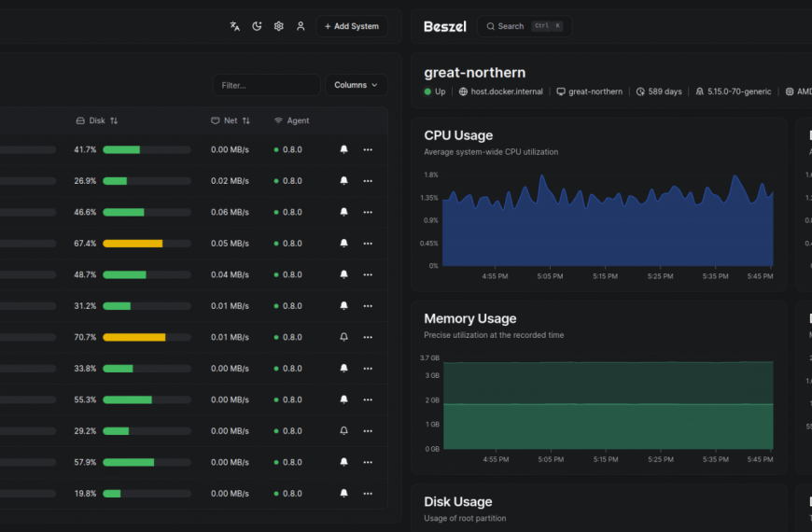The image size is (812, 532).
Task: Sort the table by Disk column
Action: pos(97,120)
